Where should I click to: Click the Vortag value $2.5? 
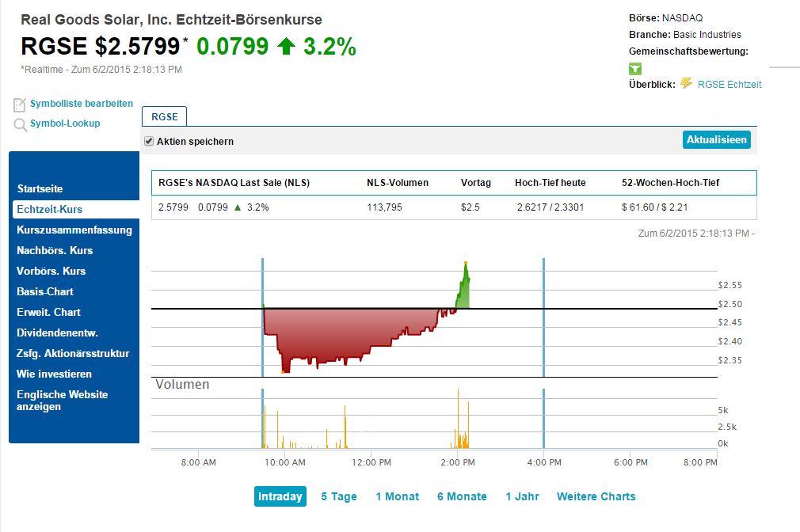(470, 207)
